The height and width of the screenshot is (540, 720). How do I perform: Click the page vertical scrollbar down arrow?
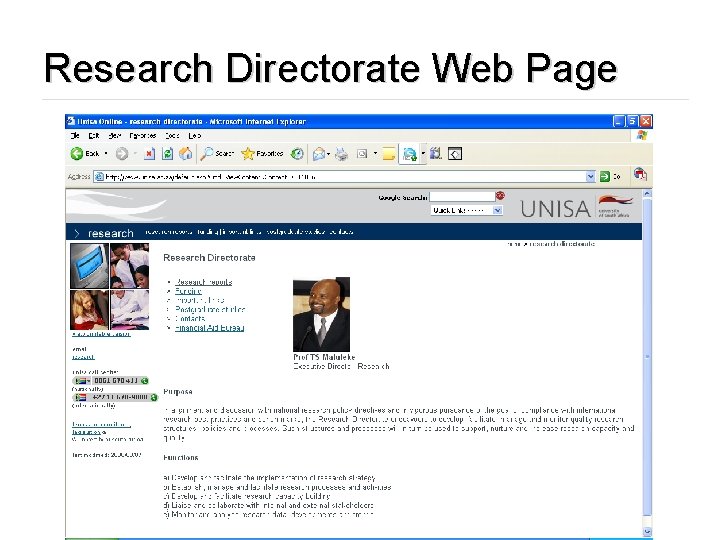point(647,531)
